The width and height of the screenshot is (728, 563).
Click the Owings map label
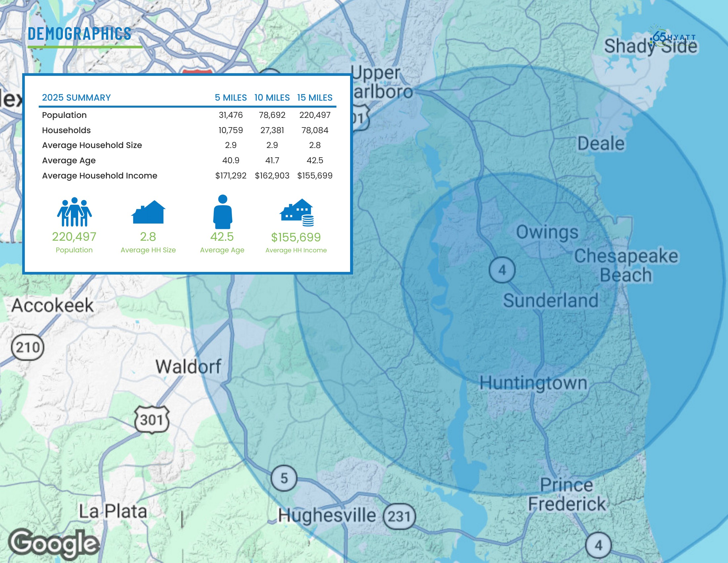547,232
